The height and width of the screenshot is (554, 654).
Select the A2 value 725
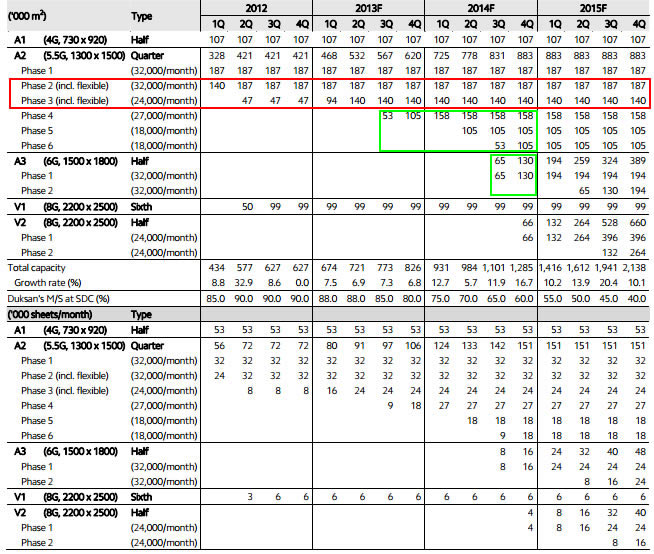[x=441, y=55]
